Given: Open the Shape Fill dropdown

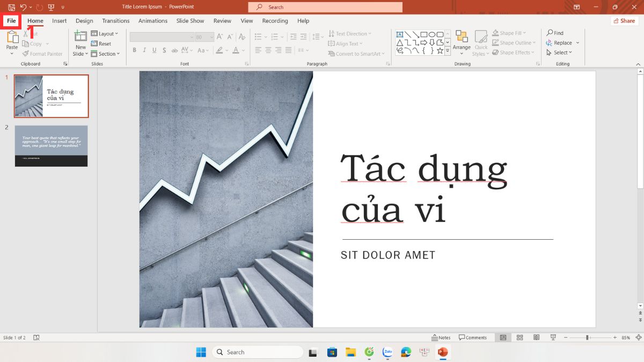Looking at the screenshot, I should tap(509, 33).
